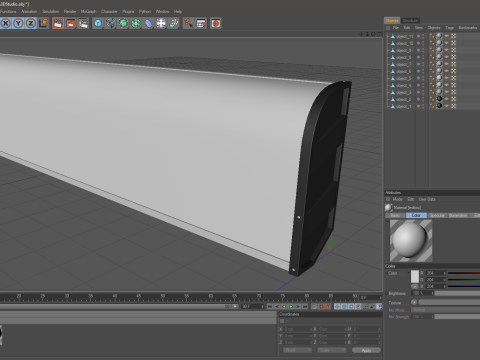Click the black material tag on object_2
The height and width of the screenshot is (360, 480).
click(x=439, y=99)
